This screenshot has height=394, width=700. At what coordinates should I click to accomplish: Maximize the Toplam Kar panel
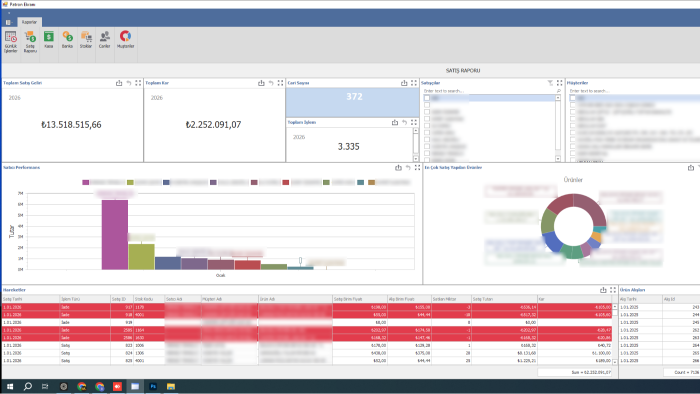point(280,83)
